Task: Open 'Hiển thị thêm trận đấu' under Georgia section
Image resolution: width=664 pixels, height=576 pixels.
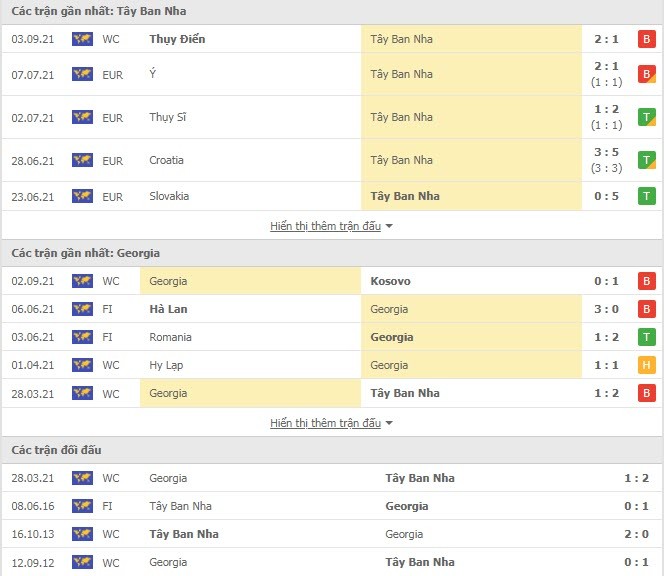Action: tap(325, 423)
